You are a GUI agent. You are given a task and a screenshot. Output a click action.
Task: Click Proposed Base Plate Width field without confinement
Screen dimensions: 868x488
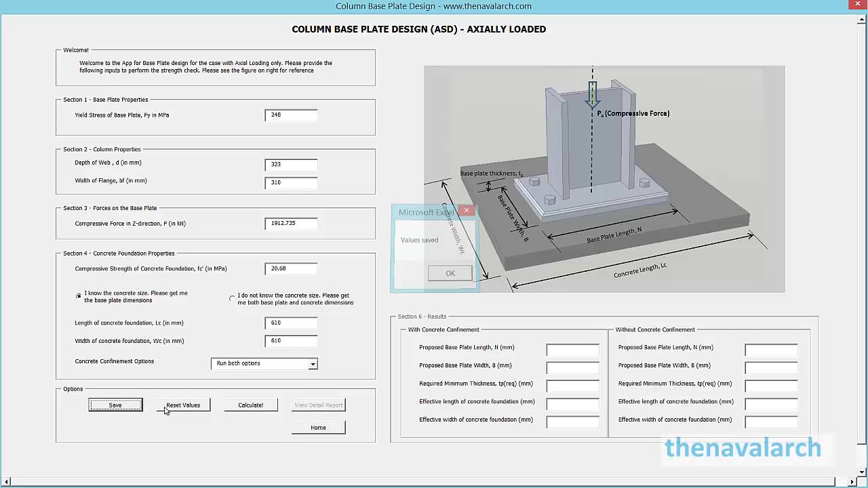point(771,367)
